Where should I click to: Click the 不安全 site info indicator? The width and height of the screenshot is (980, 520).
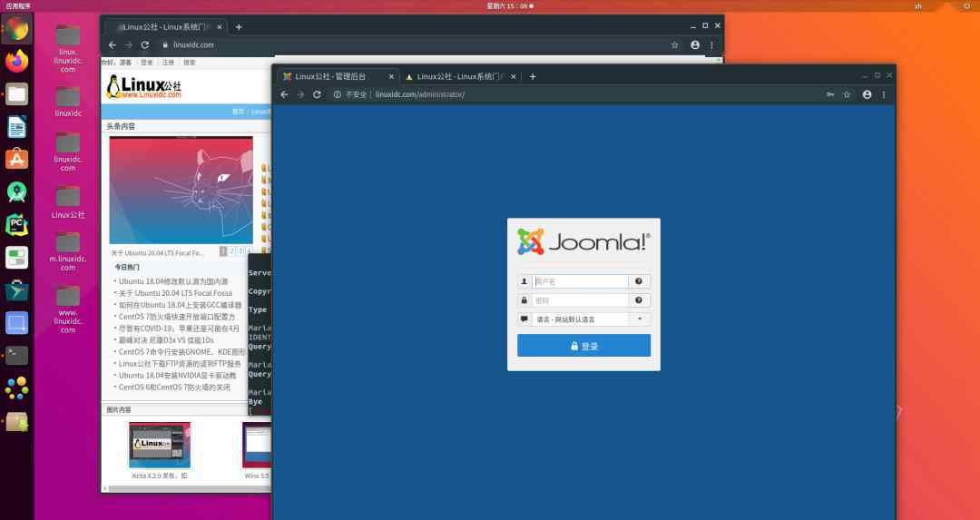(x=350, y=94)
